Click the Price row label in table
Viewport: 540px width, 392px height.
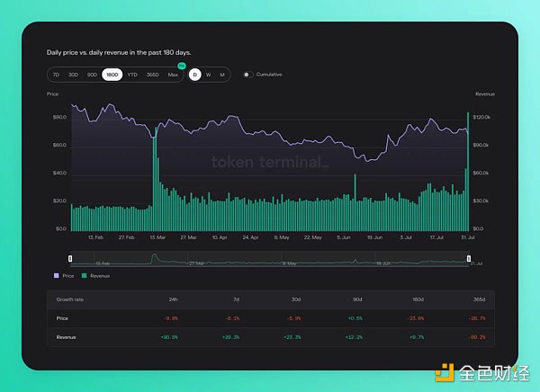point(62,318)
